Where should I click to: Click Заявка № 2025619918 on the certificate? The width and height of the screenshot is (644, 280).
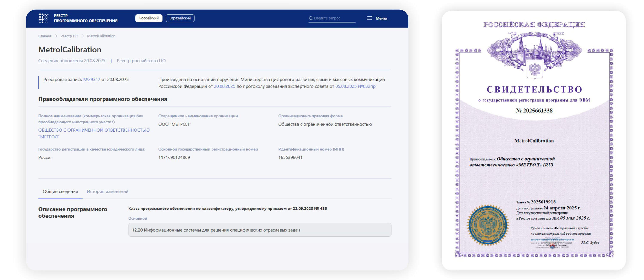click(x=536, y=202)
